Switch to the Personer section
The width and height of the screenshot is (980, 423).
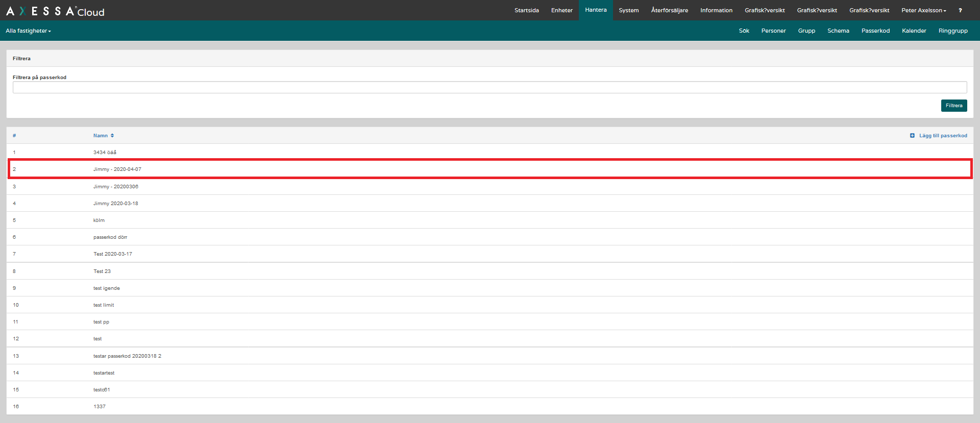pos(773,31)
